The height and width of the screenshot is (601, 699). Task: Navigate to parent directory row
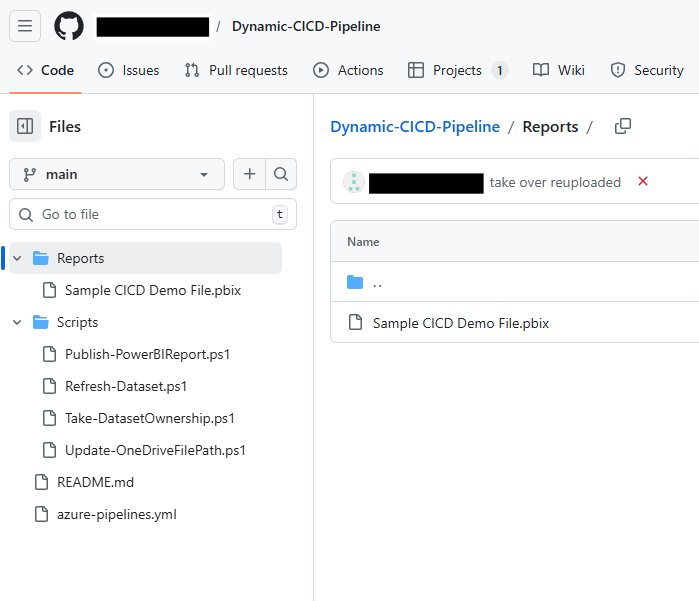click(x=376, y=282)
